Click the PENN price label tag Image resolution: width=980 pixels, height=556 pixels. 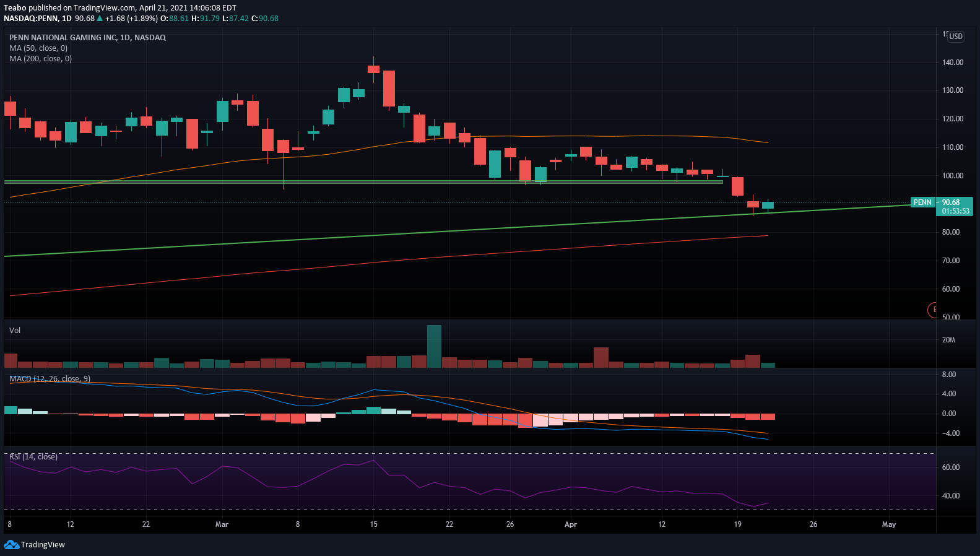[923, 202]
